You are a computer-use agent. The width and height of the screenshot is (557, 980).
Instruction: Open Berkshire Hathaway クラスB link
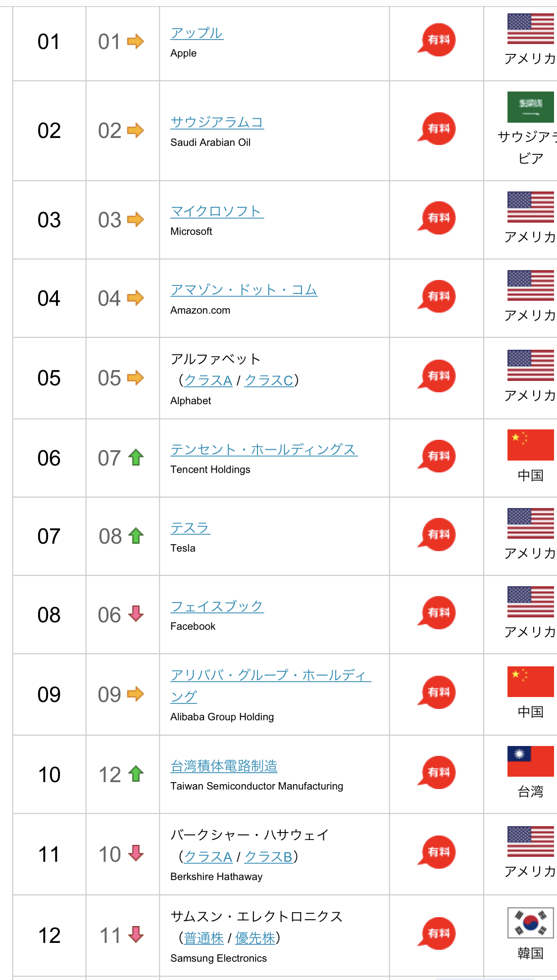coord(268,857)
